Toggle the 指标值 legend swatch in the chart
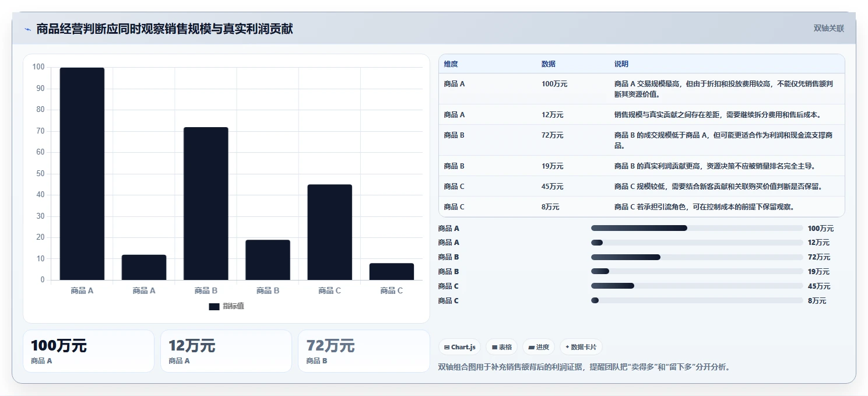This screenshot has width=868, height=396. click(x=214, y=307)
